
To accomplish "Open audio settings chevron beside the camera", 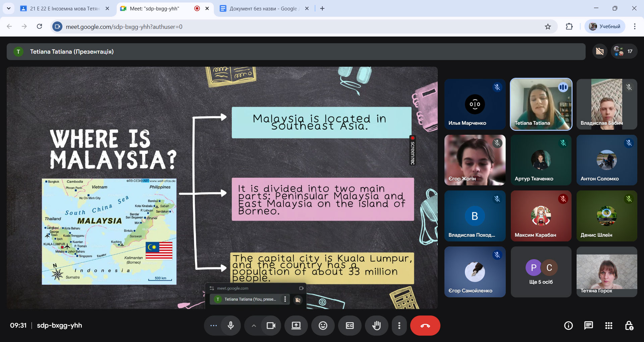I will (254, 326).
